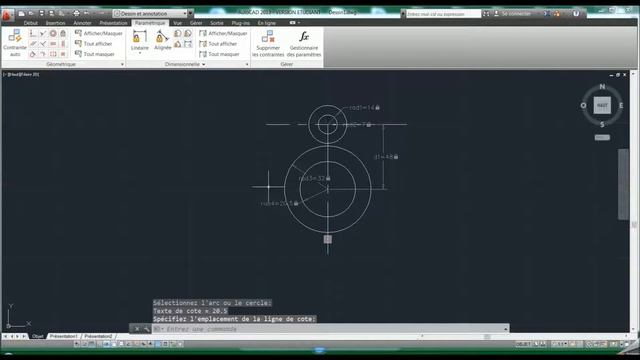The image size is (640, 360).
Task: Click geometric Tout masquer
Action: pyautogui.click(x=94, y=54)
